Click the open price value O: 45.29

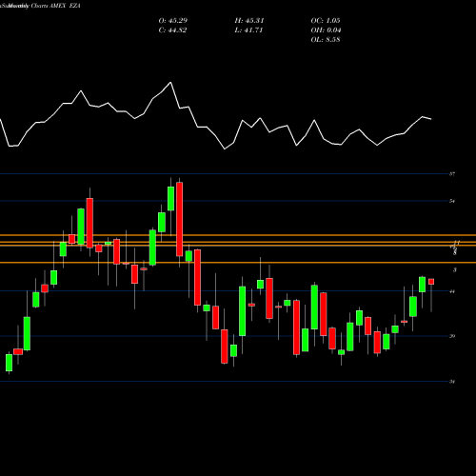click(x=173, y=21)
